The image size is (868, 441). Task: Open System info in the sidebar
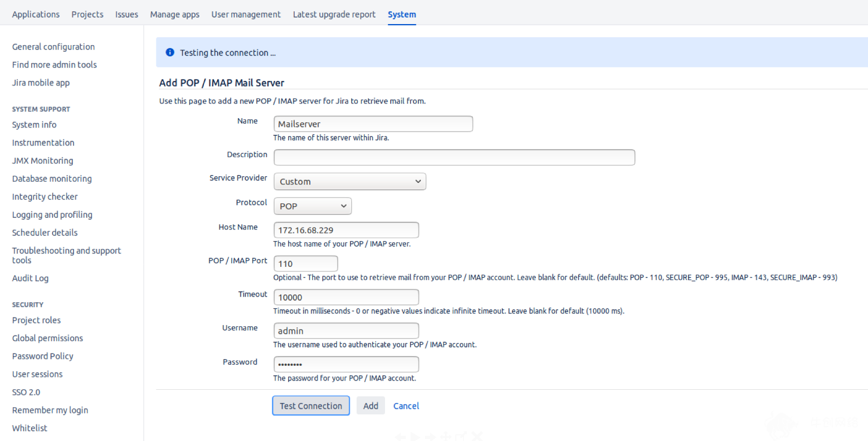(x=34, y=124)
